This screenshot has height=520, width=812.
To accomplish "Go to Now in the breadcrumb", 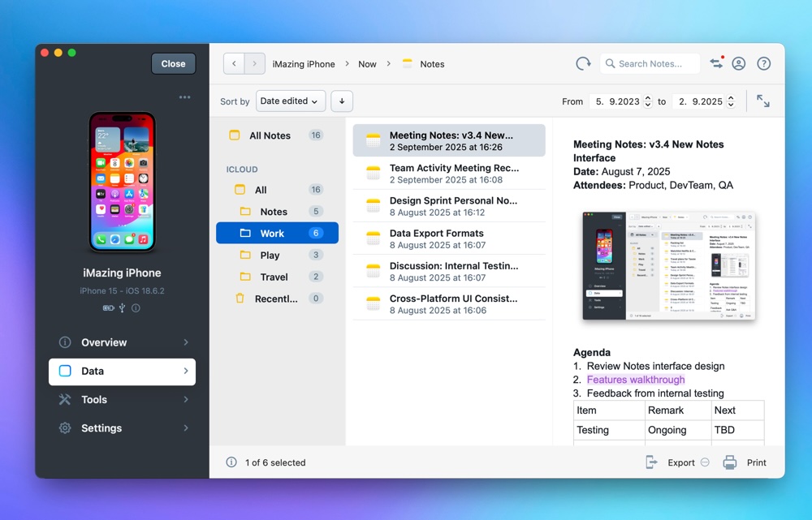I will pos(367,64).
